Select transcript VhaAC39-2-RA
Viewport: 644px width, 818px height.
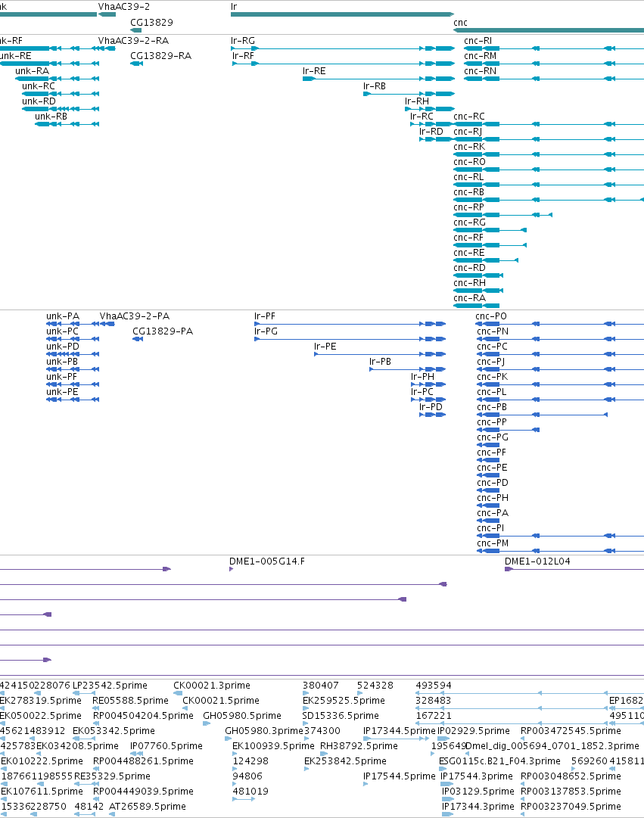[x=133, y=41]
